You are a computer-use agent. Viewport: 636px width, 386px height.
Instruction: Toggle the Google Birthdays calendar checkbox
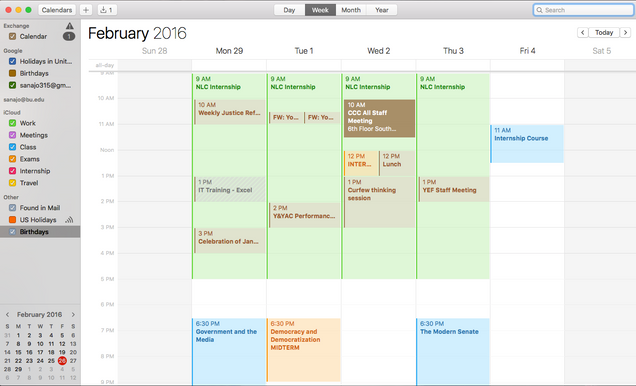click(x=12, y=73)
